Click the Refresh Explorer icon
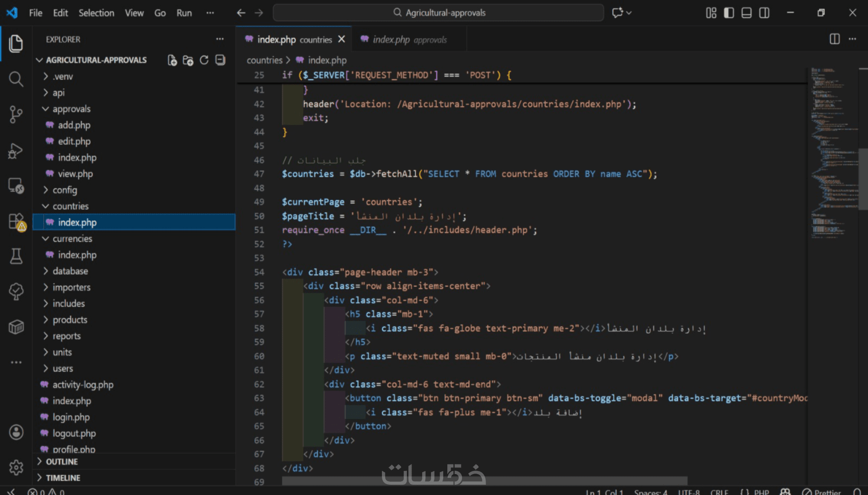868x495 pixels. [x=204, y=60]
